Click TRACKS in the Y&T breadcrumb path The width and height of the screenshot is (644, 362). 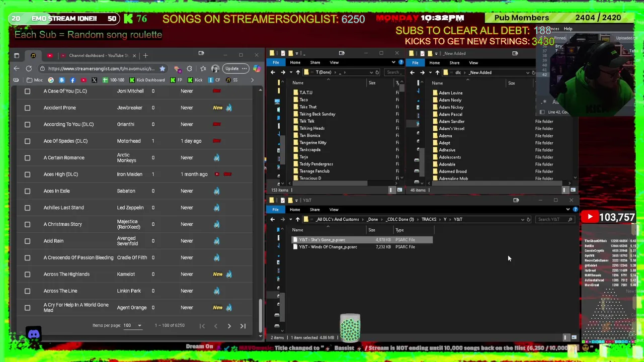click(429, 219)
